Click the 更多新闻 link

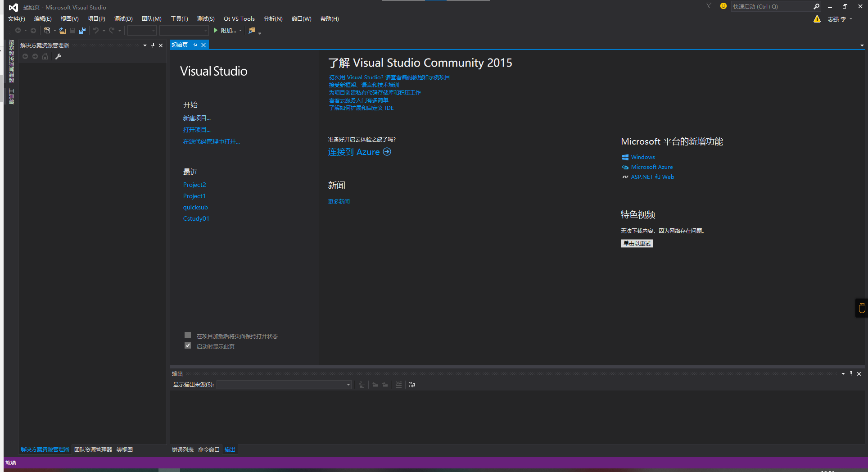coord(339,201)
